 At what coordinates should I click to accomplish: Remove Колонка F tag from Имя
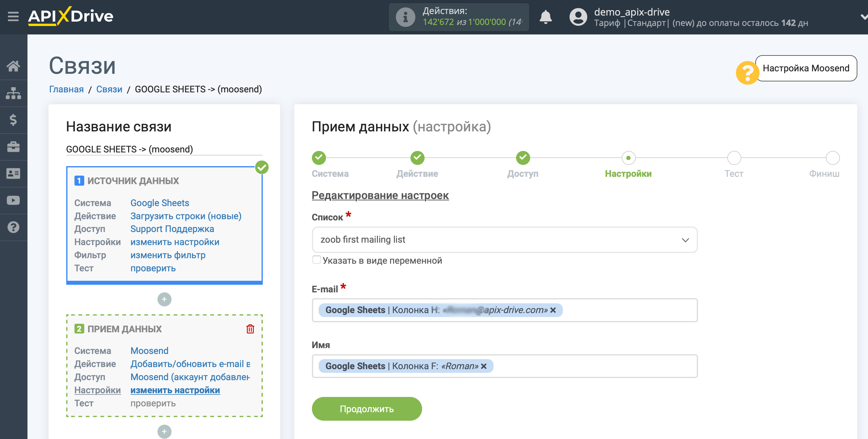coord(484,366)
